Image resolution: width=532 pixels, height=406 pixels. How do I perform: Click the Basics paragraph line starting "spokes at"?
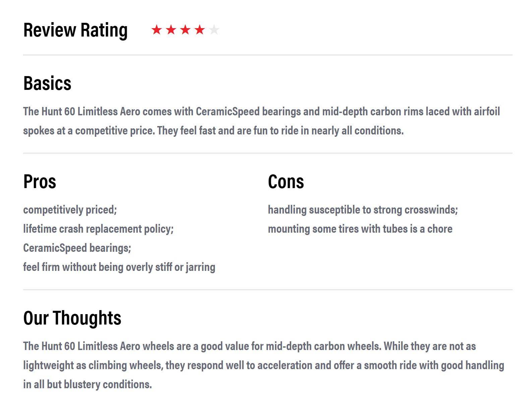click(x=213, y=130)
